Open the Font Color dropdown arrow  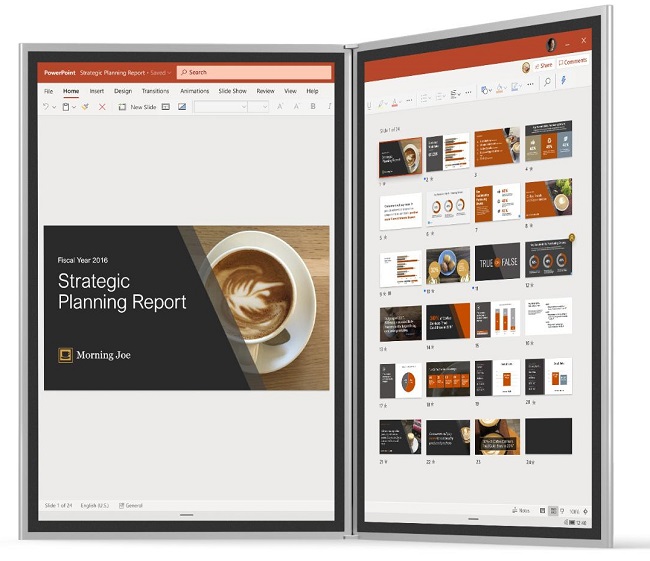pyautogui.click(x=400, y=102)
